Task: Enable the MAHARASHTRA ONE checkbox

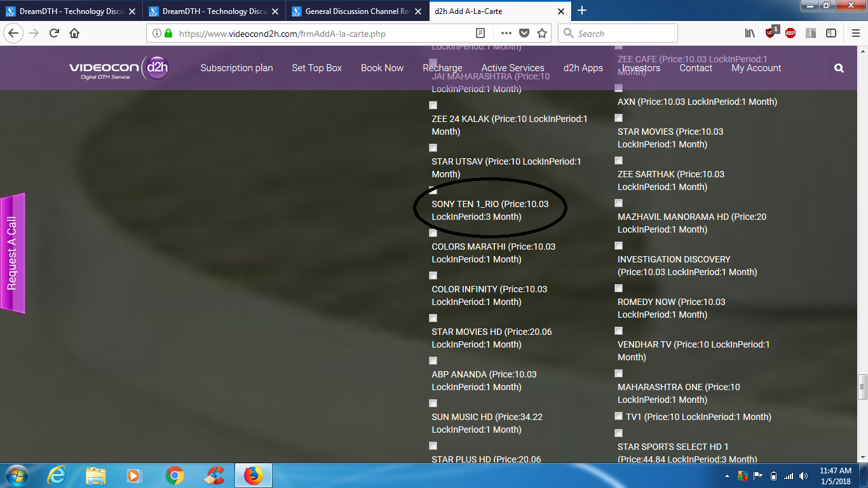Action: [x=619, y=374]
